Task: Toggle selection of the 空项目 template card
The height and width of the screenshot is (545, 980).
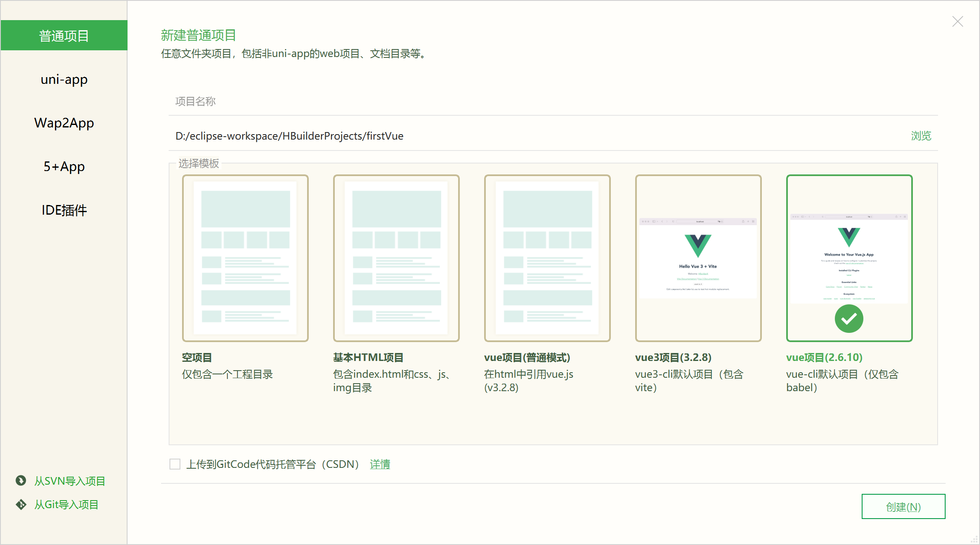Action: (245, 257)
